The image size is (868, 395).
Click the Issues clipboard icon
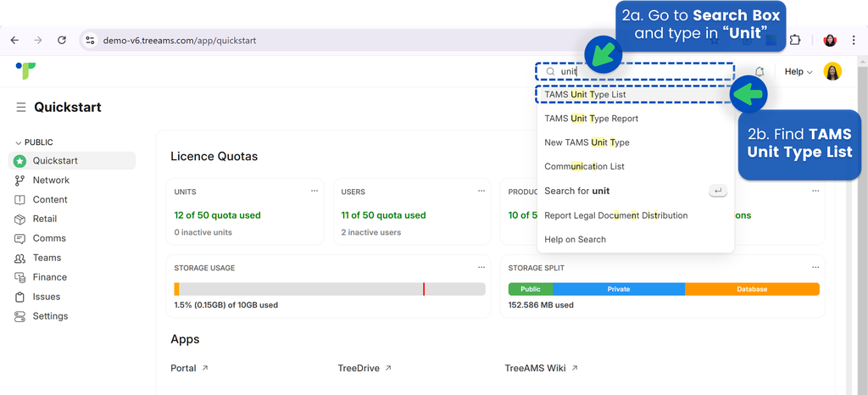[x=20, y=297]
